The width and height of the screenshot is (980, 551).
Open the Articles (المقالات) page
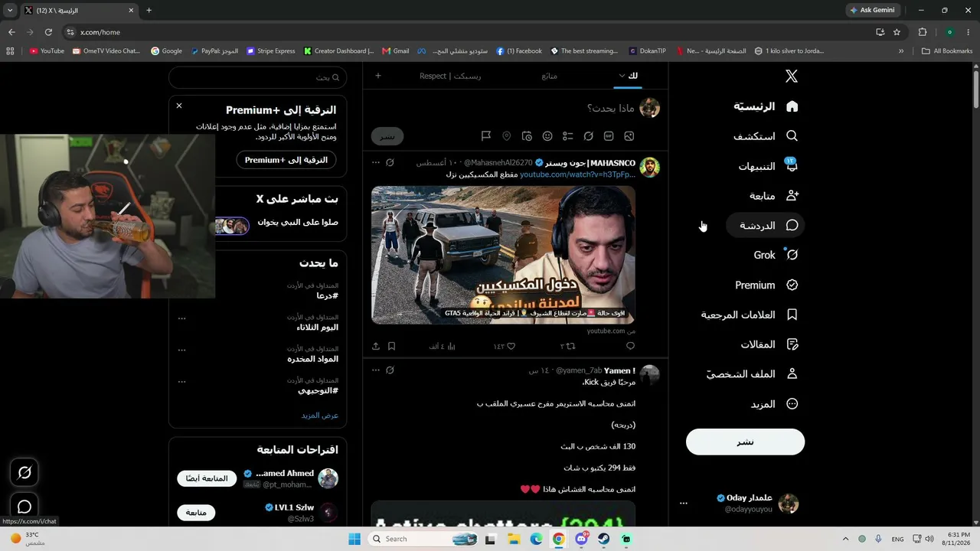(769, 344)
